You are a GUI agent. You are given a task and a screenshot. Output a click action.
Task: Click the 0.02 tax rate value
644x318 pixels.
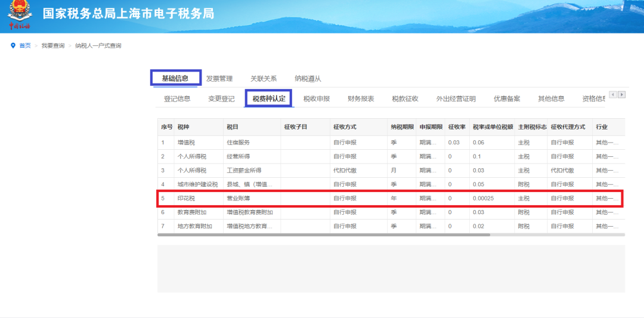coord(478,226)
